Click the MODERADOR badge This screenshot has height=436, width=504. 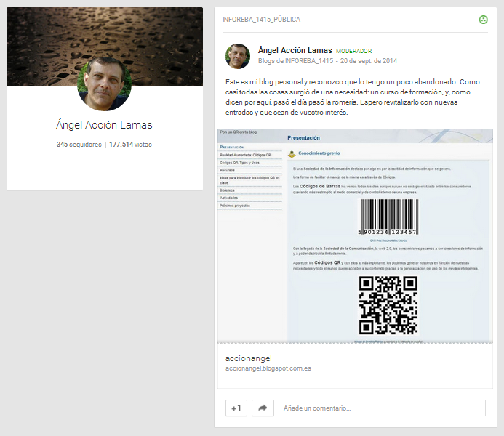coord(353,52)
